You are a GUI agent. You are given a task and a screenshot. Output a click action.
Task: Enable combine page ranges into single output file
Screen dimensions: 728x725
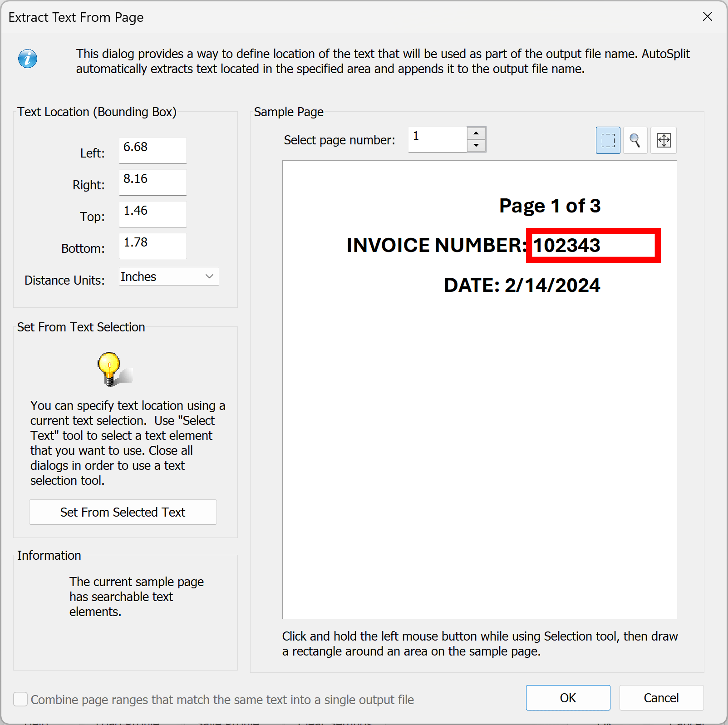tap(20, 700)
